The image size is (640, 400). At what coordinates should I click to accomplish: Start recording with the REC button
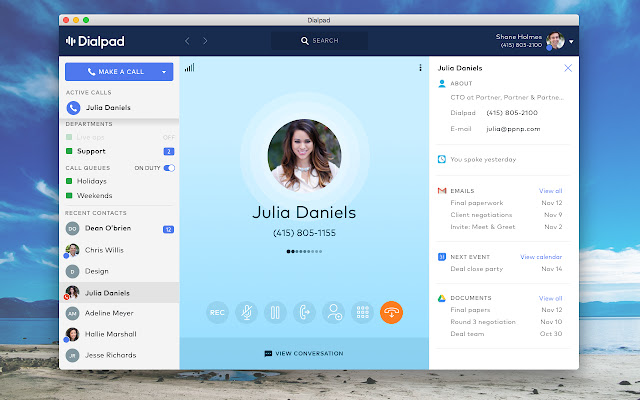(217, 313)
